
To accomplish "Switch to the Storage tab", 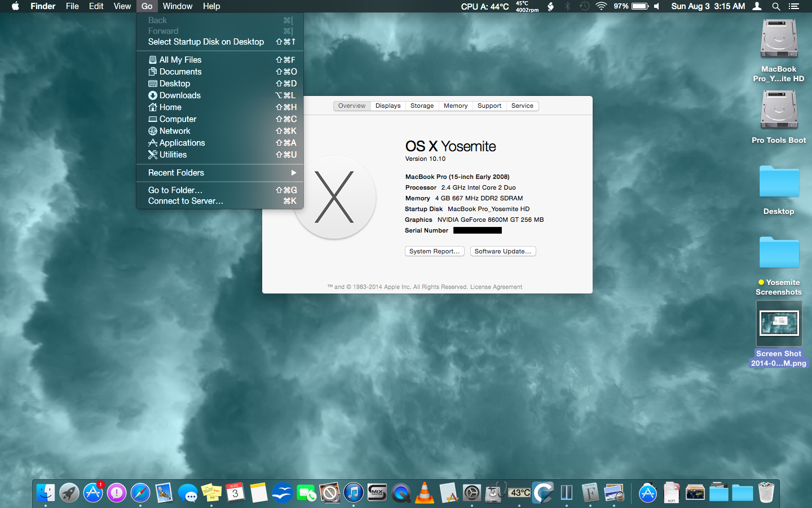I will coord(422,106).
